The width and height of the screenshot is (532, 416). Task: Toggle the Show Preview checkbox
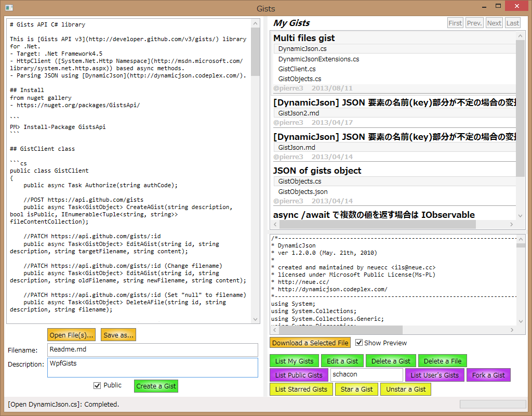pos(358,343)
